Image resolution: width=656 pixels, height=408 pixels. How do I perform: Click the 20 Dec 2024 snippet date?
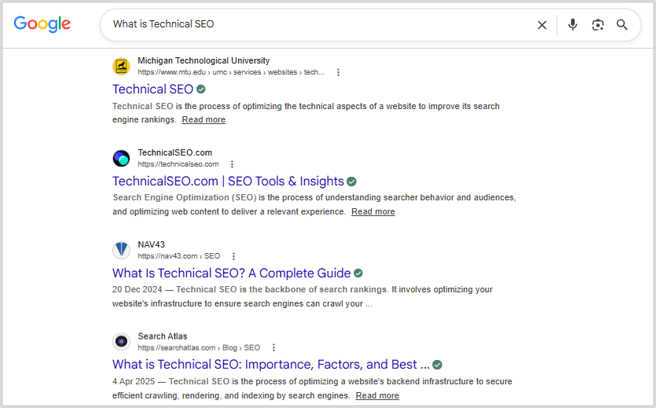tap(137, 290)
